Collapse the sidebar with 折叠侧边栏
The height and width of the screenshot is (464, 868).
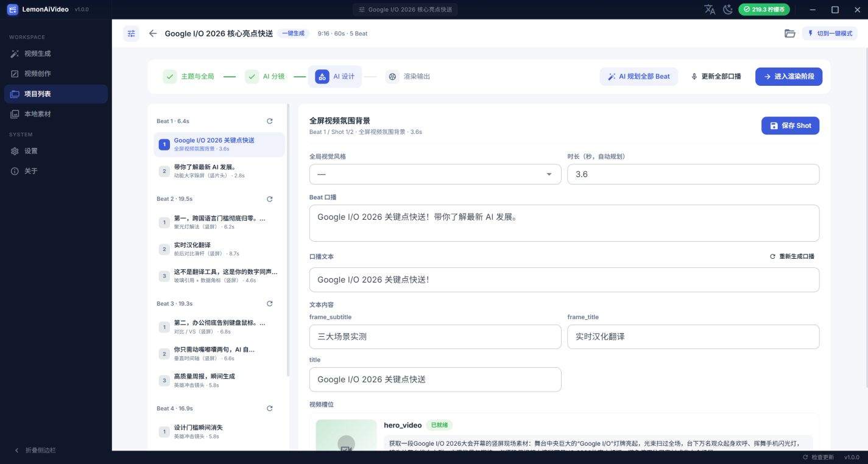(35, 450)
